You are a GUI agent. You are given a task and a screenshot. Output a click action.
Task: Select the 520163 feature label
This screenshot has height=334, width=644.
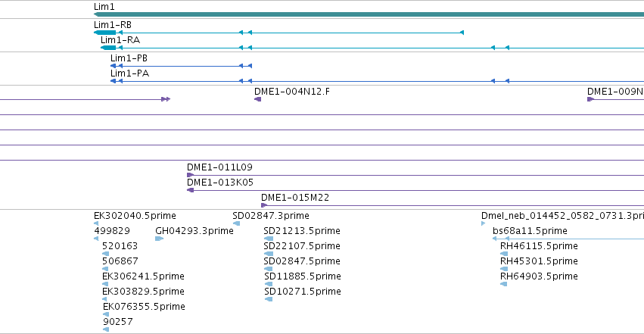pos(120,245)
